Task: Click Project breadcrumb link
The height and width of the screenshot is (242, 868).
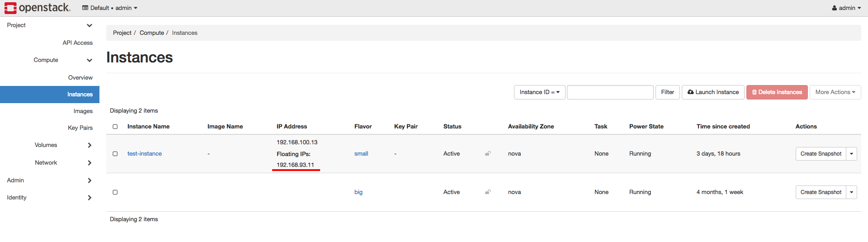Action: (x=122, y=33)
